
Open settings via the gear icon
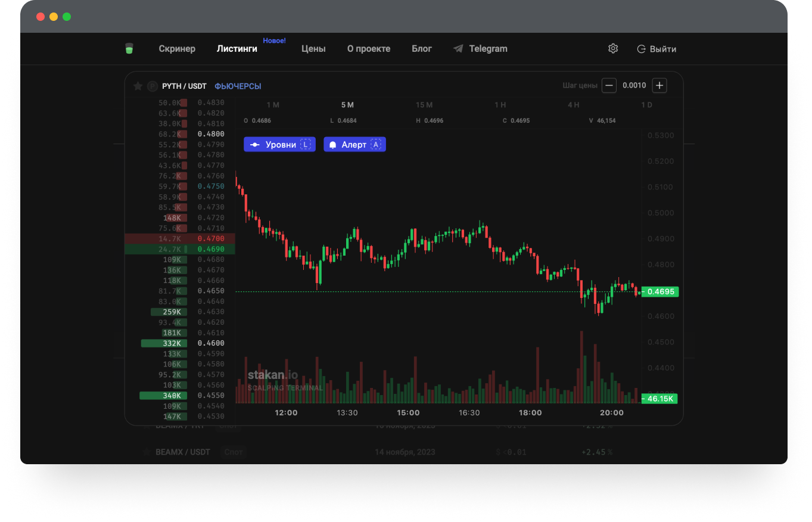[613, 49]
